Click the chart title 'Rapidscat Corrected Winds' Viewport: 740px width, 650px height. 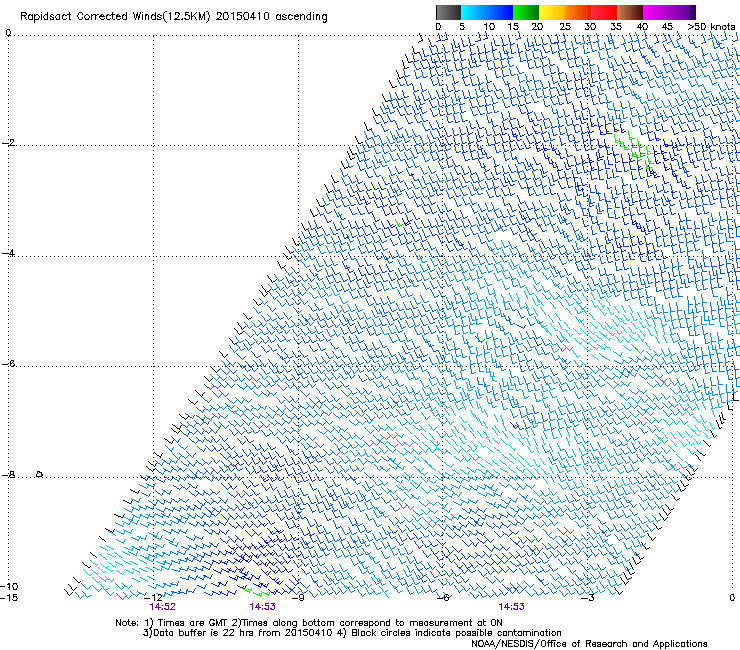coord(91,16)
